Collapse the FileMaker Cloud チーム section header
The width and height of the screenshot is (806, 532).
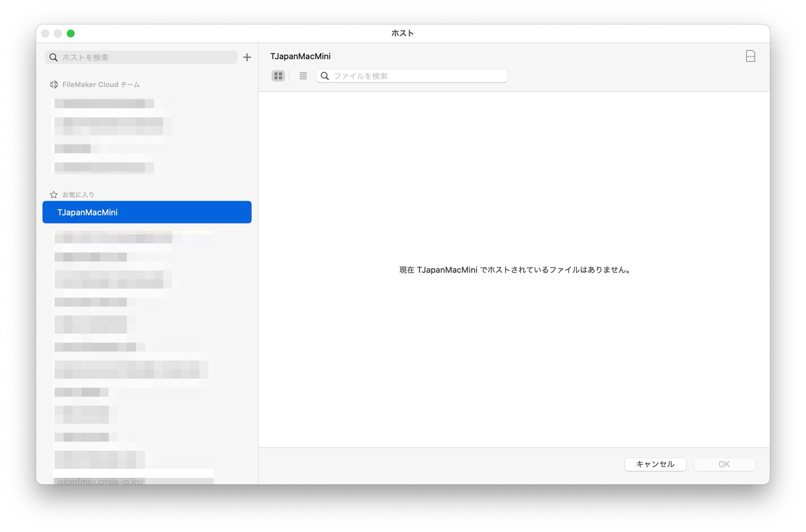point(101,84)
